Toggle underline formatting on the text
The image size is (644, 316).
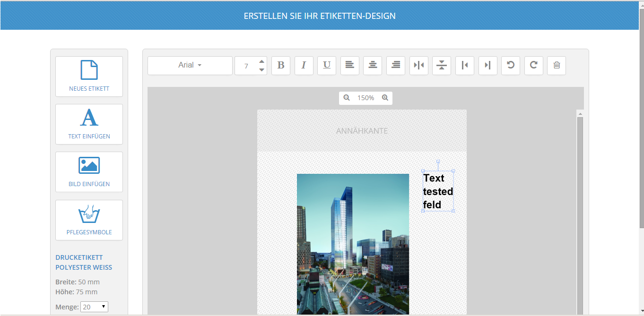click(x=326, y=65)
